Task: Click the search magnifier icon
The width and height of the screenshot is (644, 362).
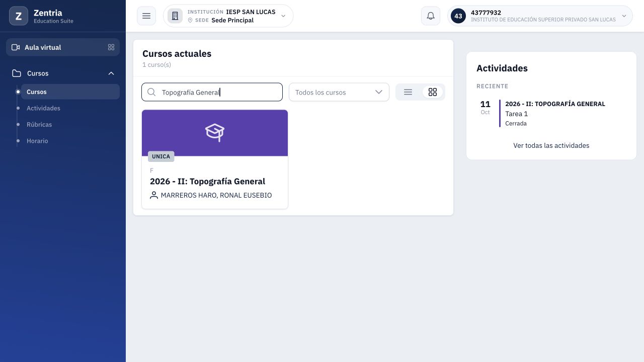Action: [151, 92]
